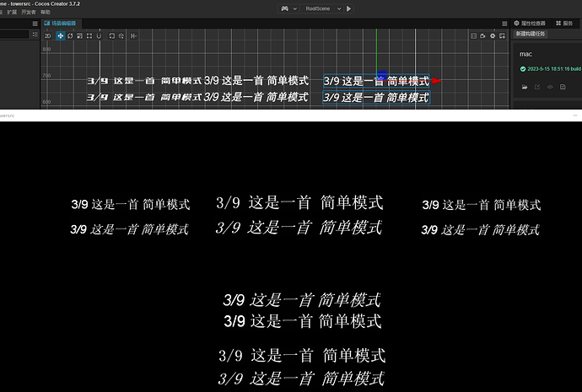Open the mac build output folder icon

[x=525, y=87]
